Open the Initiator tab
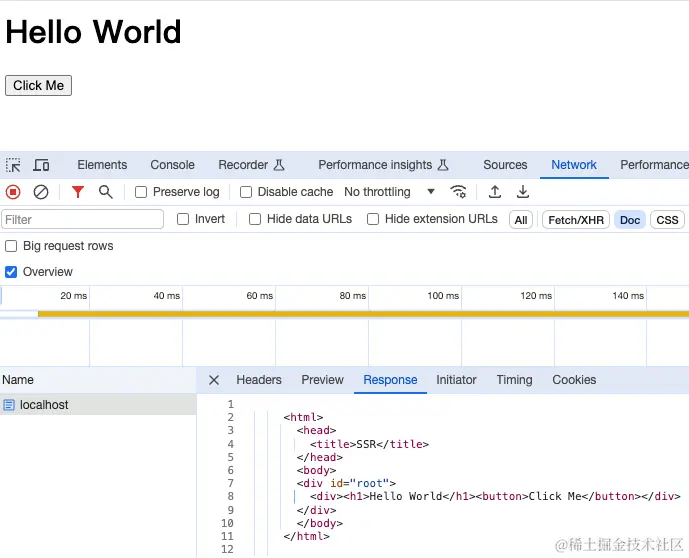Image resolution: width=689 pixels, height=558 pixels. [x=456, y=380]
